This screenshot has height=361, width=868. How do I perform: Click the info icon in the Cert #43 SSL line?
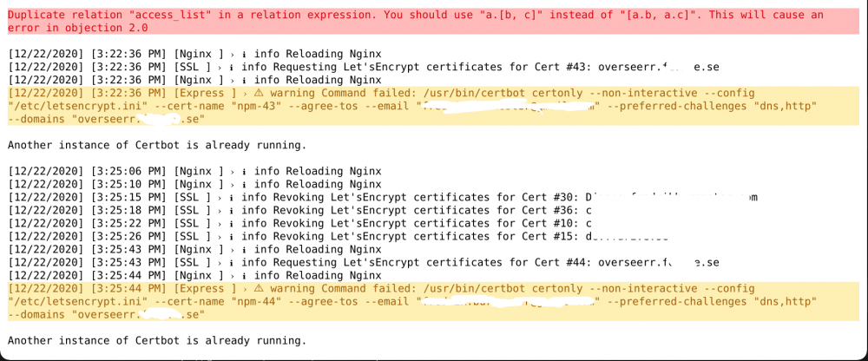point(230,67)
